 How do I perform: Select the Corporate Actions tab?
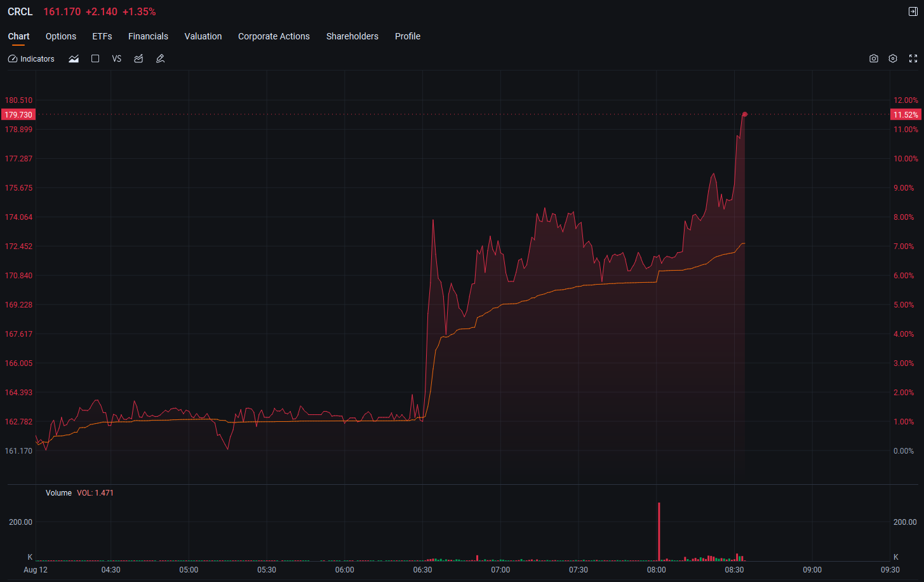tap(274, 36)
